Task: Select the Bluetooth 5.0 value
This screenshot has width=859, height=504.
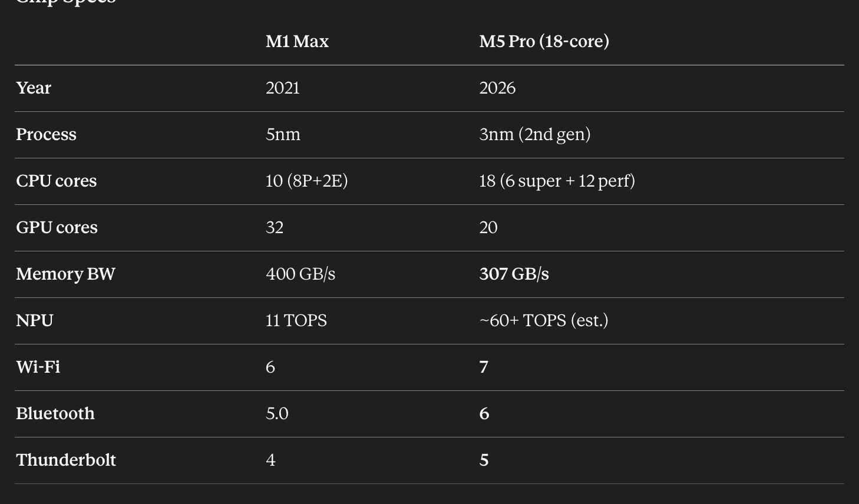Action: coord(277,413)
